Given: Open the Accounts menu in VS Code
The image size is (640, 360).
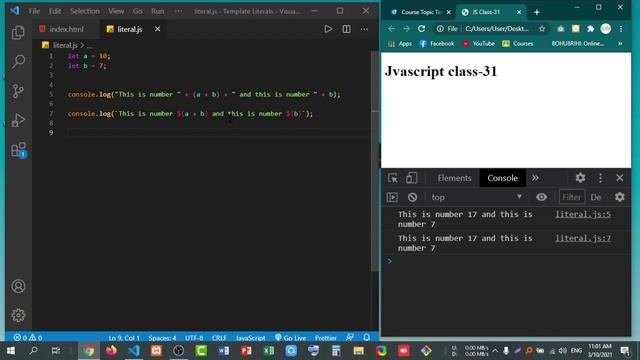Looking at the screenshot, I should [18, 286].
